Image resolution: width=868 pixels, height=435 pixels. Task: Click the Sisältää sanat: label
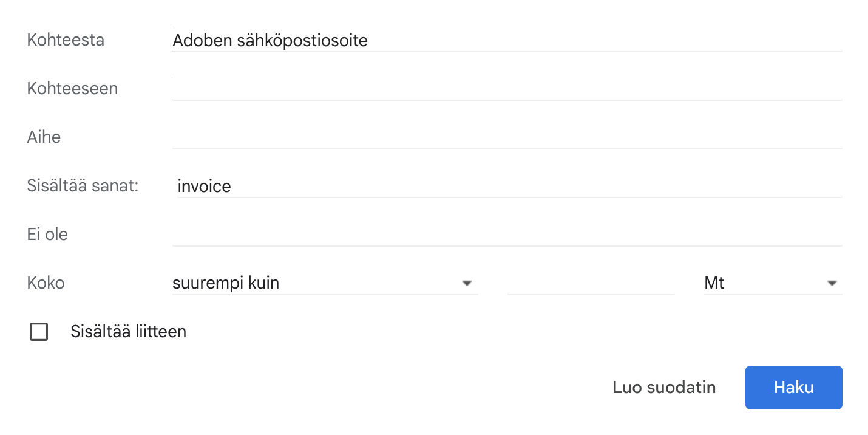click(83, 186)
